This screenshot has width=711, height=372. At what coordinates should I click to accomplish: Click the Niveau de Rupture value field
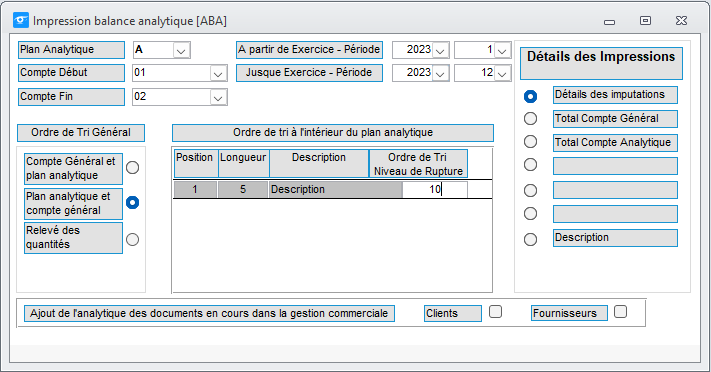434,189
